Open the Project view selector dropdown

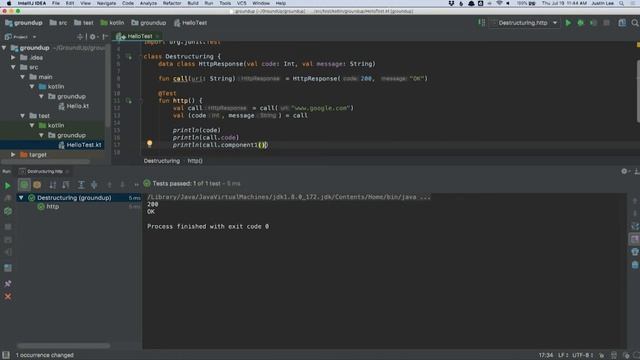coord(20,37)
